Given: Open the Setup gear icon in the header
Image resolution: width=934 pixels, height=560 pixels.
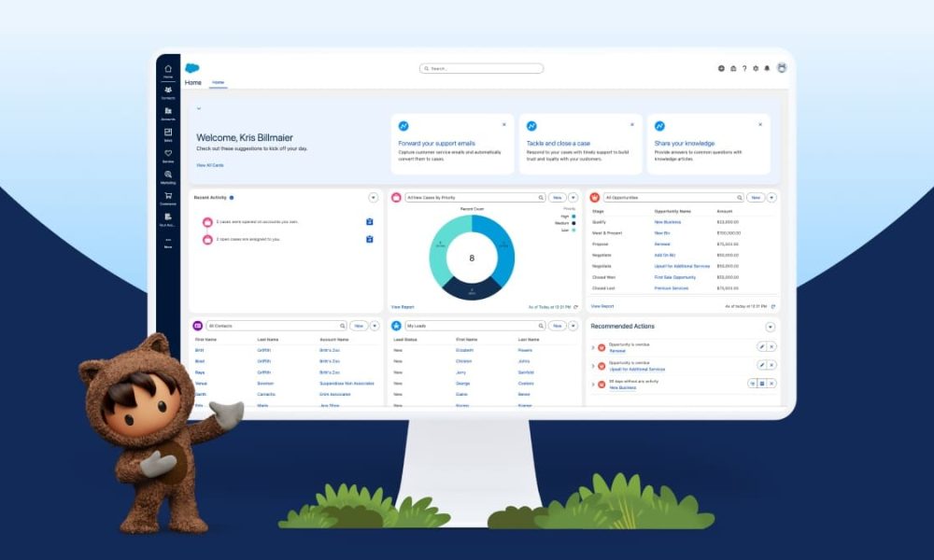Looking at the screenshot, I should pos(756,68).
